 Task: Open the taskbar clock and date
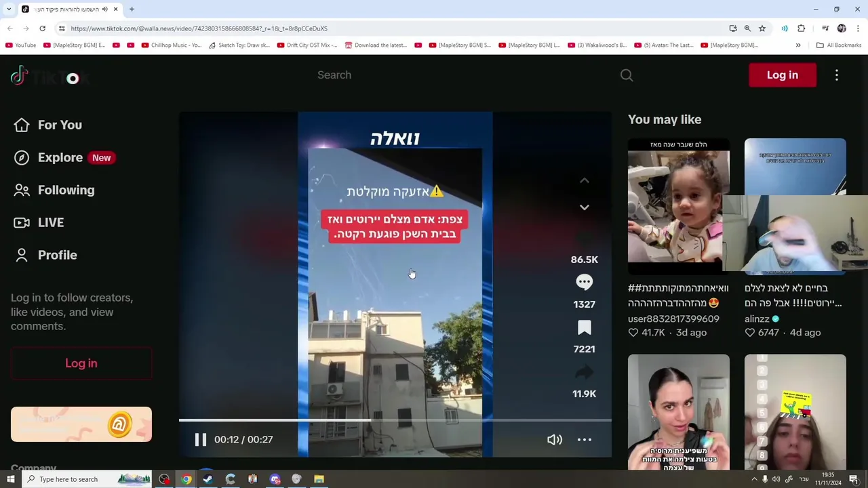point(829,479)
